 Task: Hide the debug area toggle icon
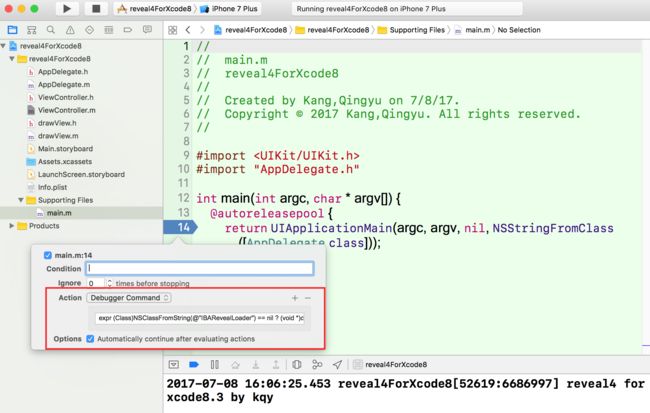point(174,364)
